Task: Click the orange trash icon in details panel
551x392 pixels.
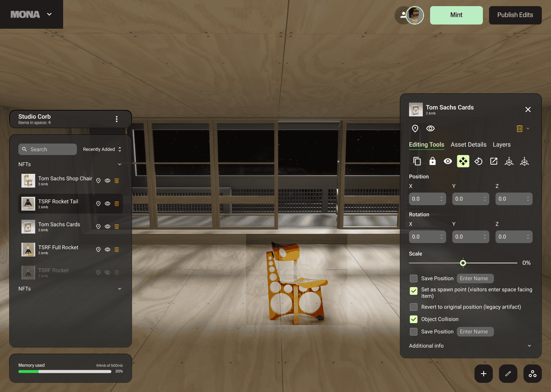Action: (x=520, y=129)
